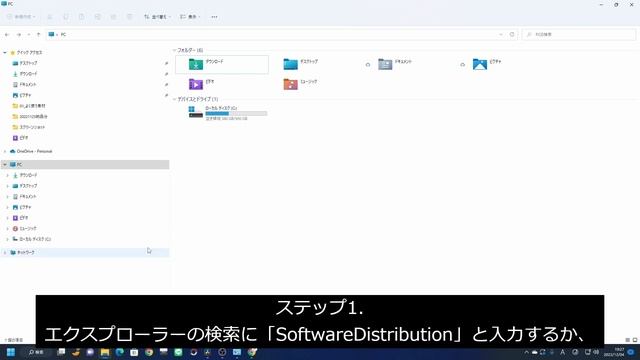Open the Windows Start menu
Viewport: 640px width, 360px height.
(x=11, y=352)
